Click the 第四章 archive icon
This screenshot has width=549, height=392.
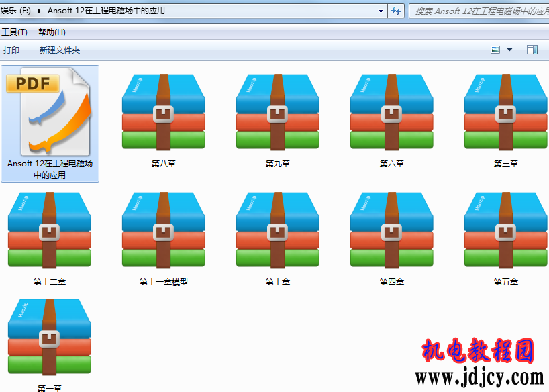tap(391, 230)
